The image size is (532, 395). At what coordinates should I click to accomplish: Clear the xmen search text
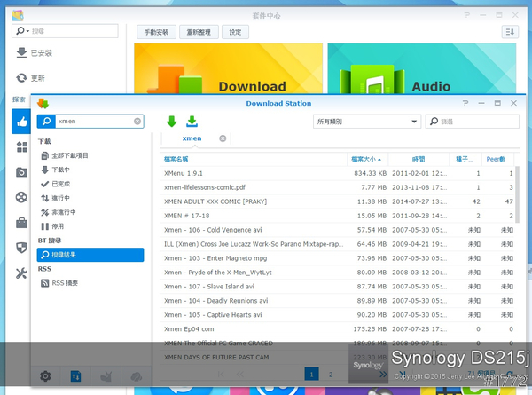click(x=137, y=121)
